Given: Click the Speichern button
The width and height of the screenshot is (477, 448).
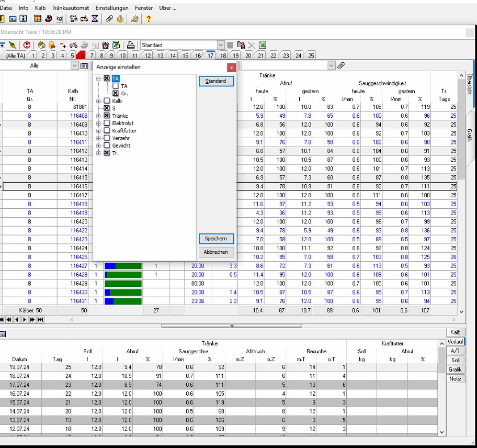Looking at the screenshot, I should pyautogui.click(x=215, y=239).
